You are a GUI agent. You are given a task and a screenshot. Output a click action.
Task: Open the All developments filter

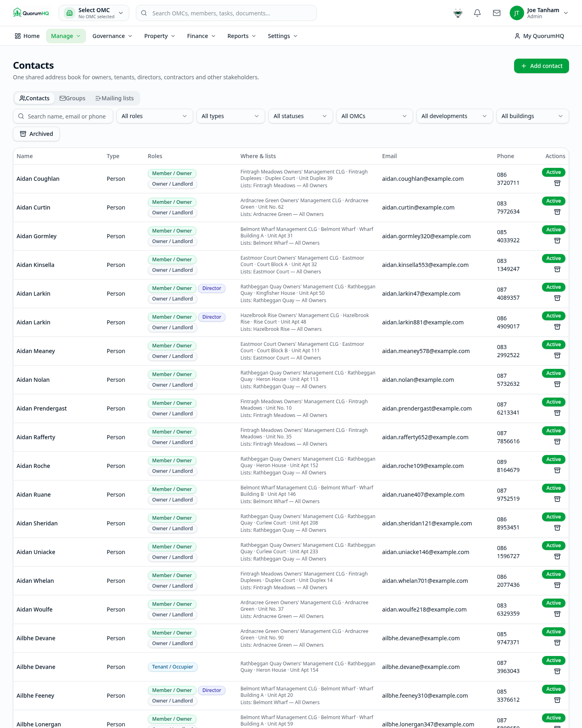click(454, 116)
